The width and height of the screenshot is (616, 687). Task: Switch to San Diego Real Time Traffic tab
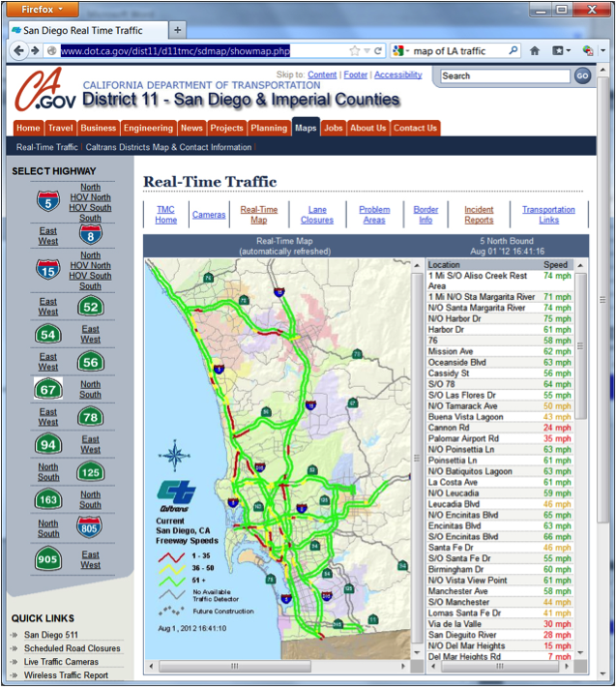click(x=88, y=30)
